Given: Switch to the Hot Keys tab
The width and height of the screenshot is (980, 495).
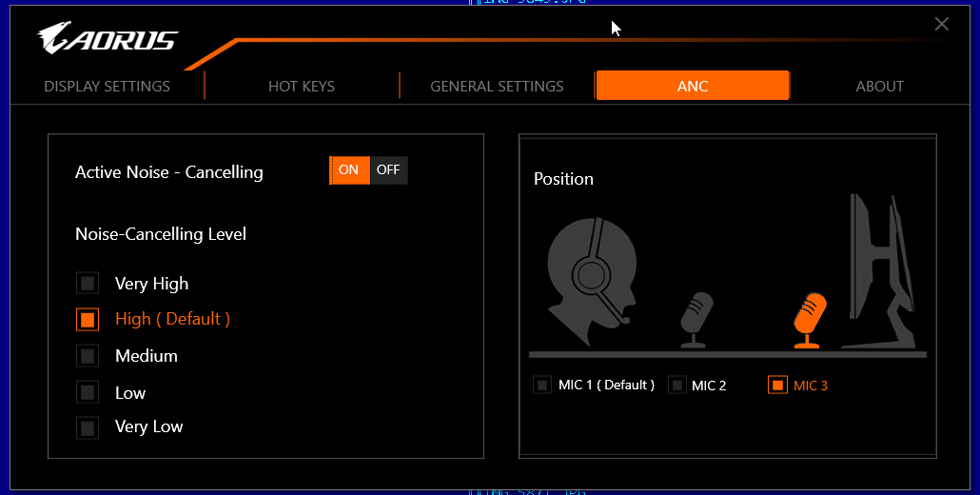Looking at the screenshot, I should (302, 86).
